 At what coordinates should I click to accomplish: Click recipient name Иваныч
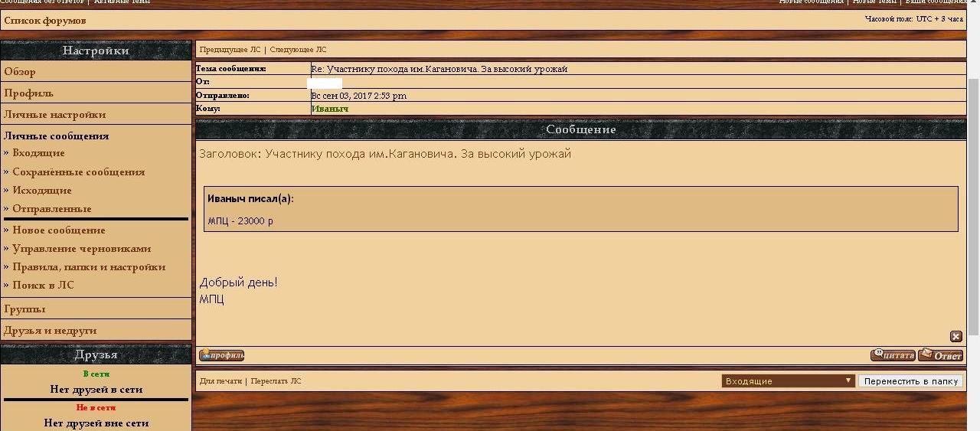tap(330, 109)
